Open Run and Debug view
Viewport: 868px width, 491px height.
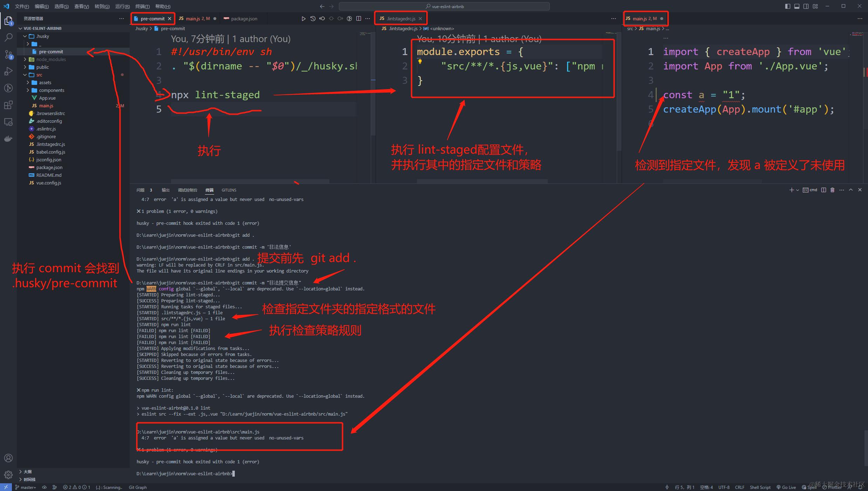coord(8,71)
